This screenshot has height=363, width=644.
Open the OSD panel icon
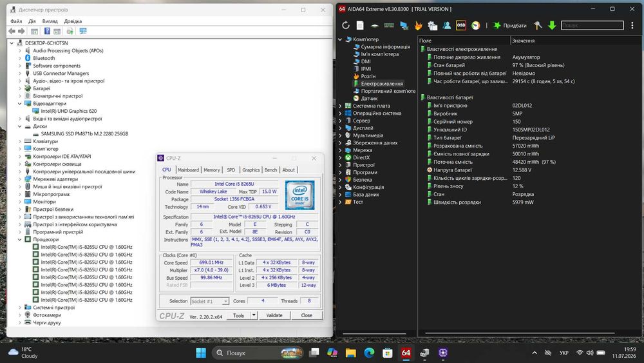(461, 26)
